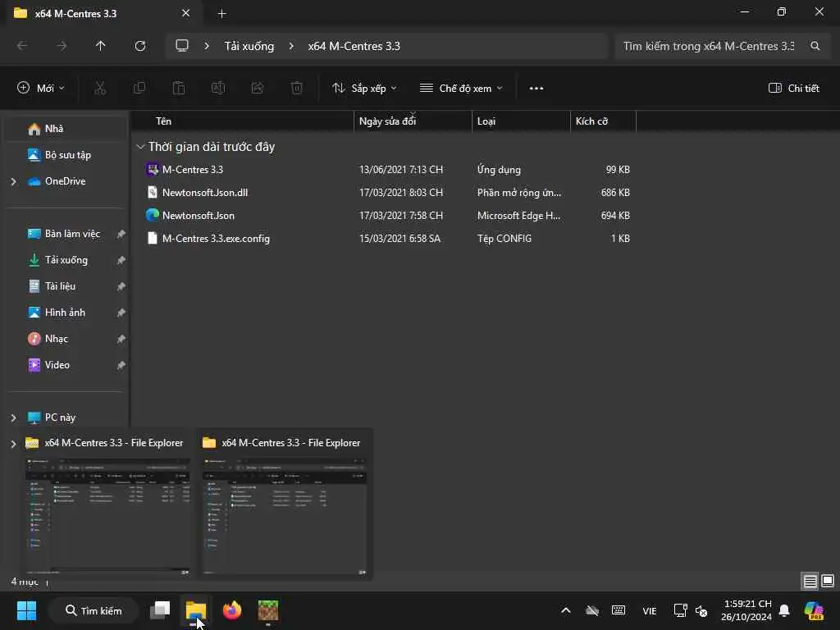Open the Chế độ xem view dropdown
This screenshot has height=630, width=840.
461,89
